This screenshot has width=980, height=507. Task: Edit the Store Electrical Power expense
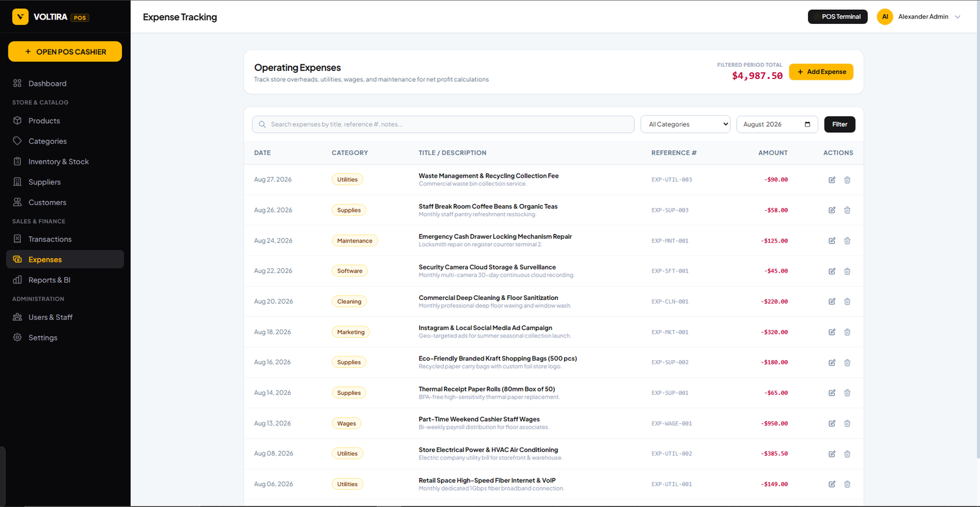(x=832, y=454)
